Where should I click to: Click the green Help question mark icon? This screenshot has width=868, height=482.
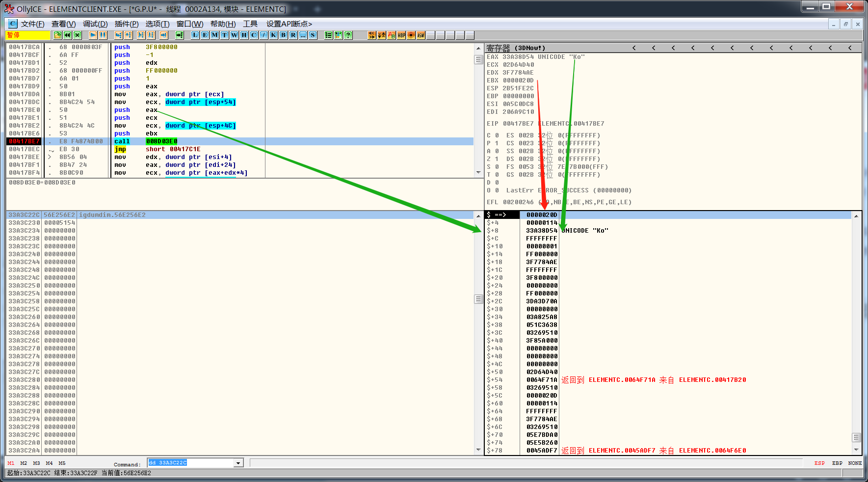[x=348, y=35]
